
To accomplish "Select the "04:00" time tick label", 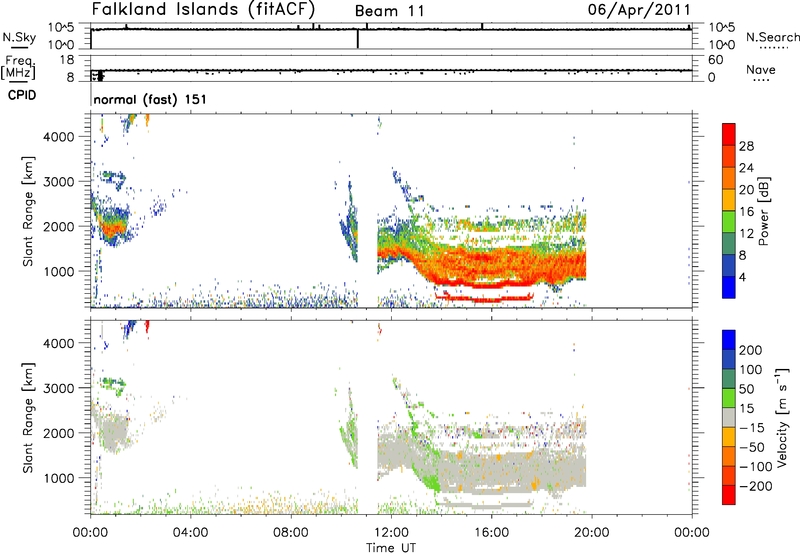I will pyautogui.click(x=191, y=533).
